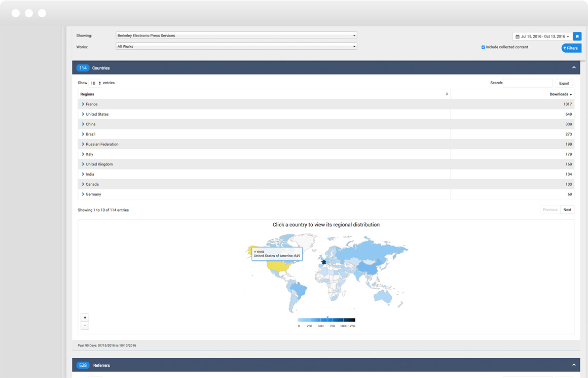The height and width of the screenshot is (378, 588).
Task: Change the Show entries count selector
Action: [95, 83]
